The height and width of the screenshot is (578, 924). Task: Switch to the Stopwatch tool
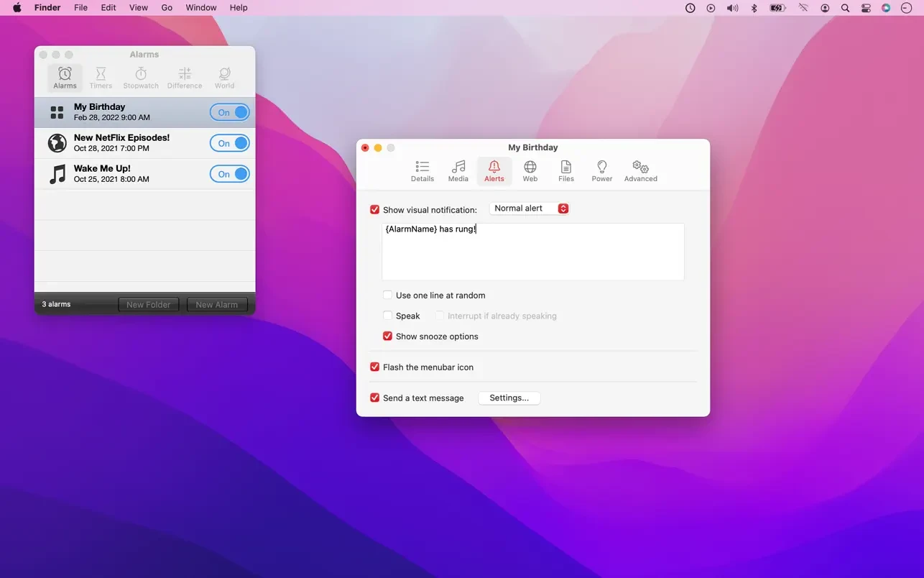click(141, 78)
